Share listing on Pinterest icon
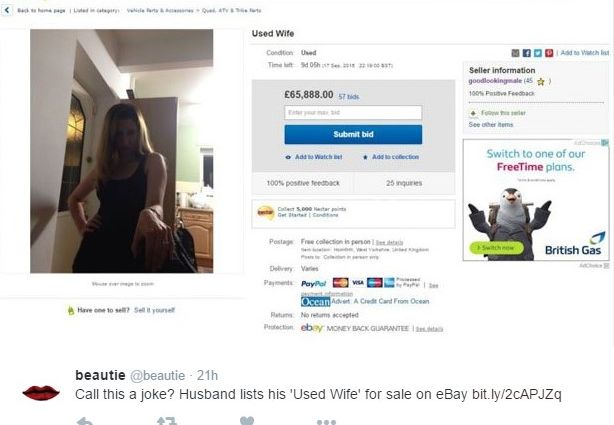 (x=549, y=53)
